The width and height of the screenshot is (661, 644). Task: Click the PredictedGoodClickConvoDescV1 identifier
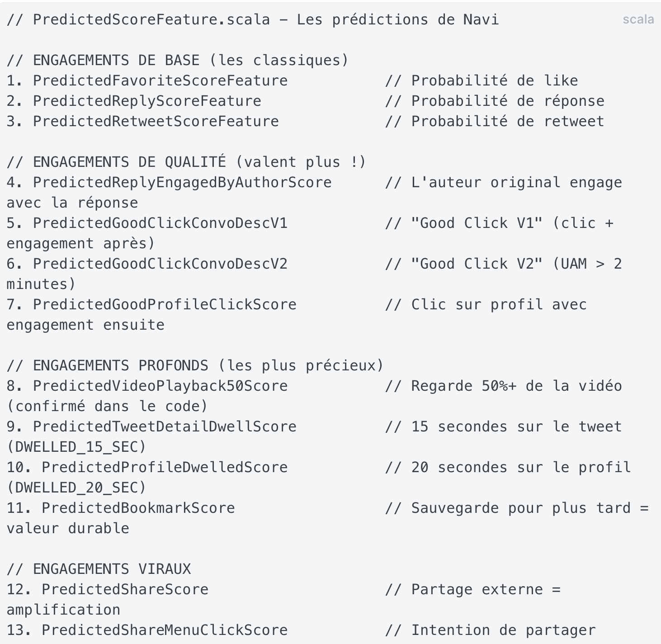tap(160, 223)
